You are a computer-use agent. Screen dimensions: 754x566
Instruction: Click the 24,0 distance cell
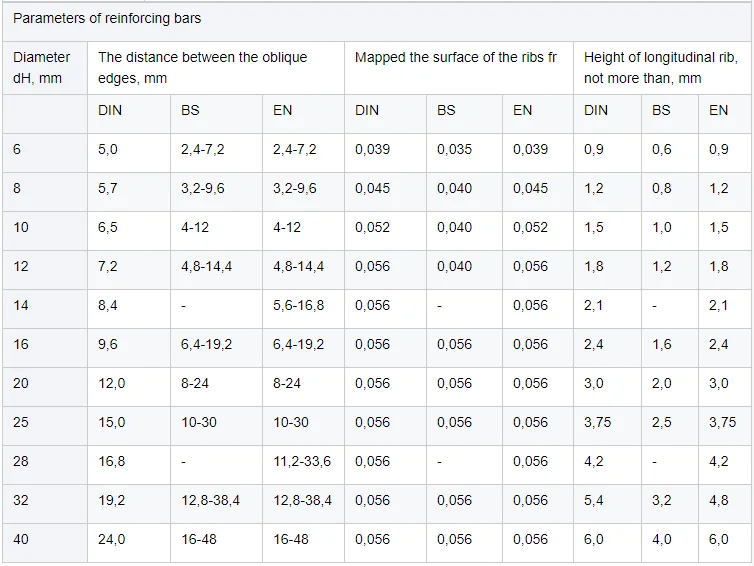point(112,539)
